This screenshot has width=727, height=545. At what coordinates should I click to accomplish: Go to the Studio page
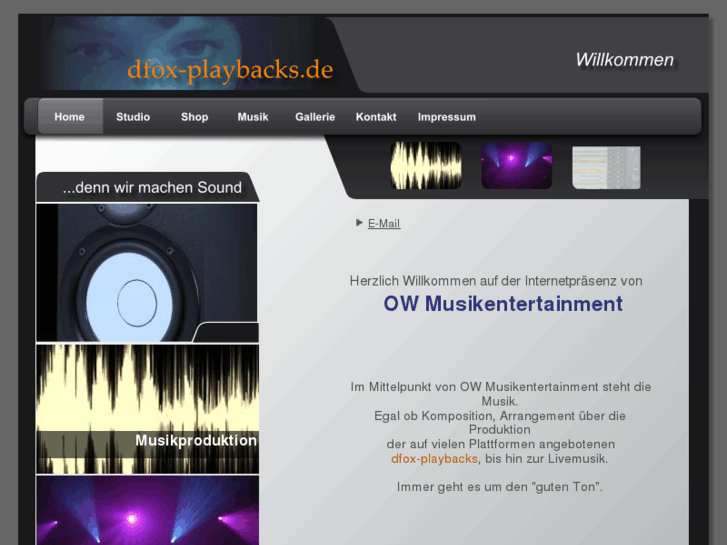(x=133, y=117)
